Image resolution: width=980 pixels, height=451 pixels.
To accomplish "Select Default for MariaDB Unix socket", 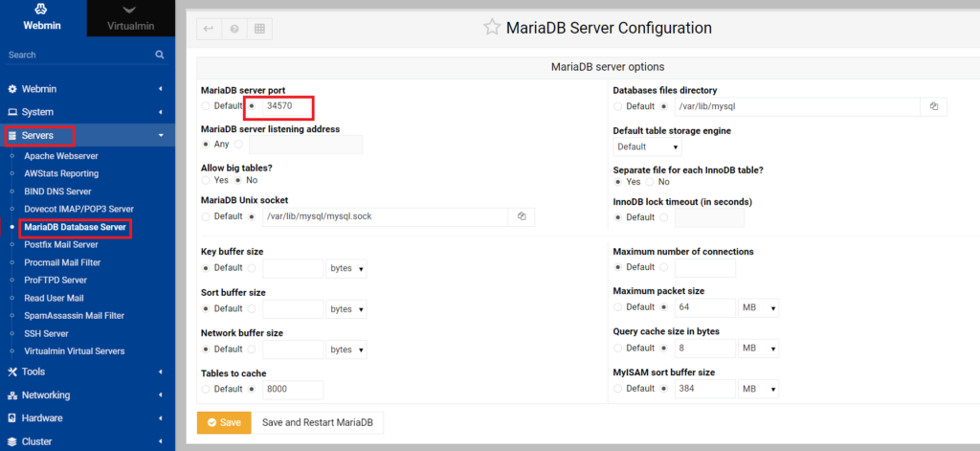I will (x=207, y=217).
